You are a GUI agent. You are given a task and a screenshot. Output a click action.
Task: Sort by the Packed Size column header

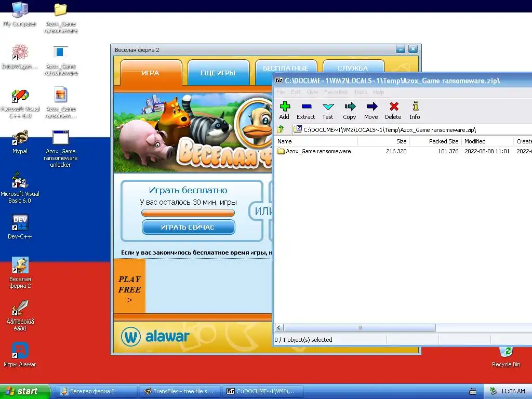click(435, 141)
